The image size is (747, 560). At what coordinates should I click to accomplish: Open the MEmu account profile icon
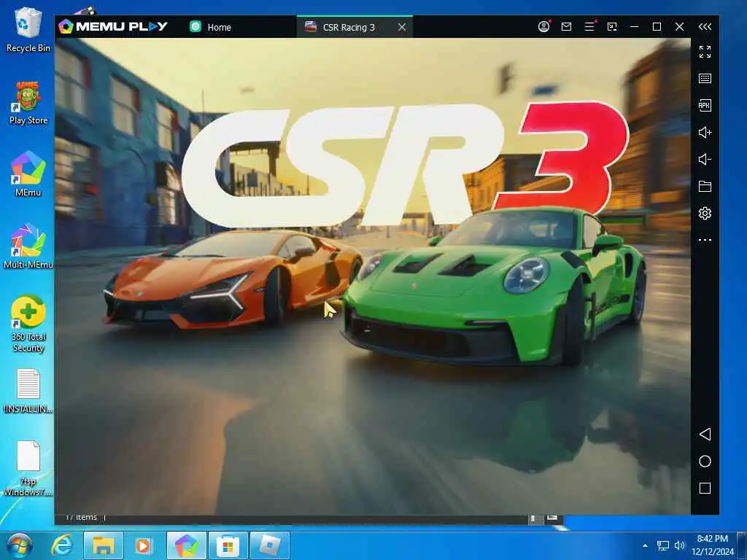click(543, 27)
